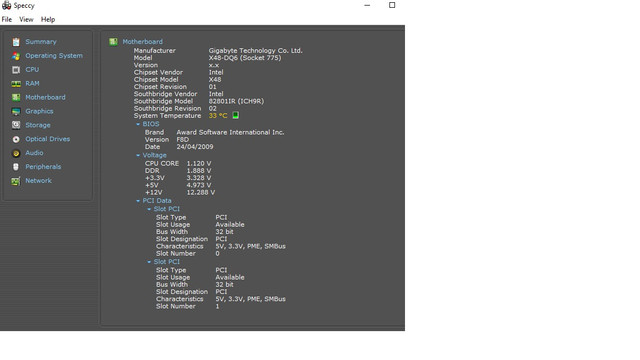The width and height of the screenshot is (640, 360).
Task: Click the Graphics monitor icon
Action: tap(16, 111)
